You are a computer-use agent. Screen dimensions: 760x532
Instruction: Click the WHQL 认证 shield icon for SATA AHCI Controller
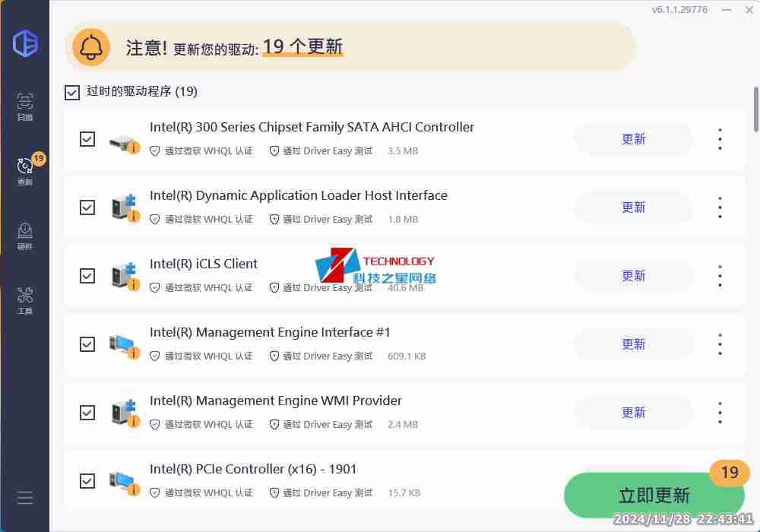coord(155,151)
